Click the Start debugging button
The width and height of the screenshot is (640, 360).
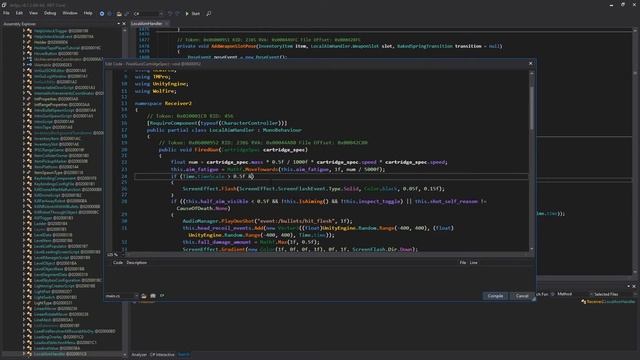click(x=193, y=13)
